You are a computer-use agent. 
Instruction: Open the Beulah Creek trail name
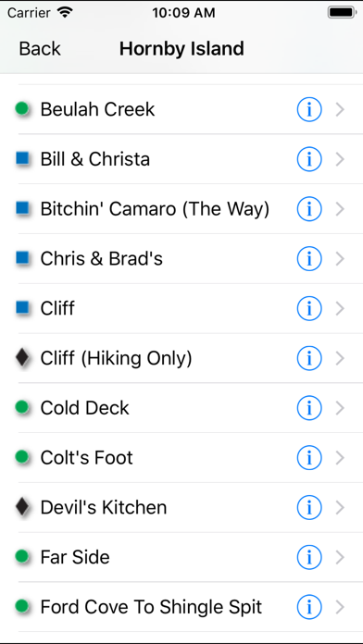coord(97,109)
